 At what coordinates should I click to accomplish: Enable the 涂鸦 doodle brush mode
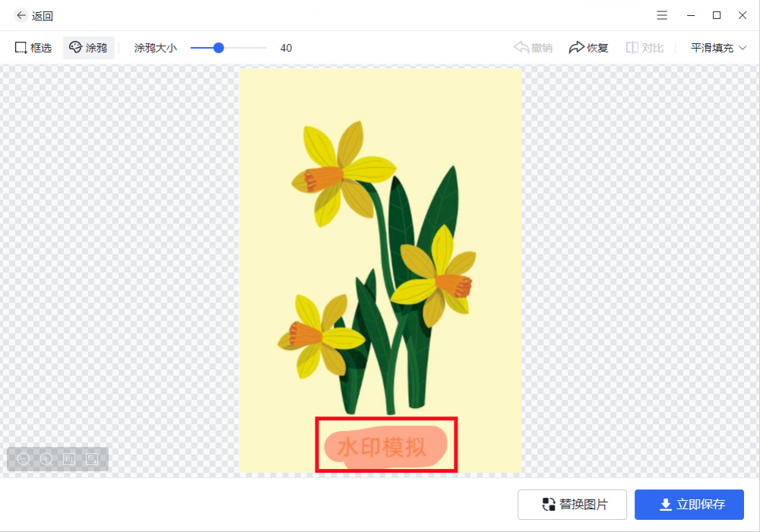point(88,47)
